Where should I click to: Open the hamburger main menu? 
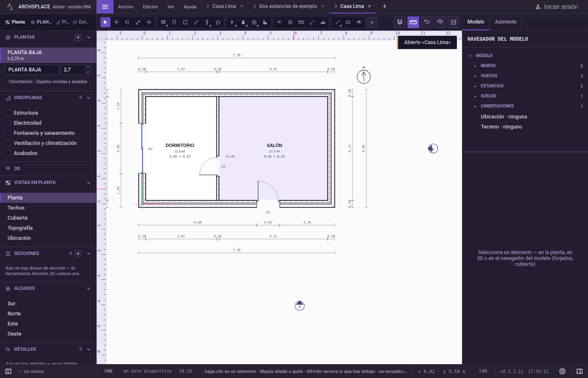105,7
